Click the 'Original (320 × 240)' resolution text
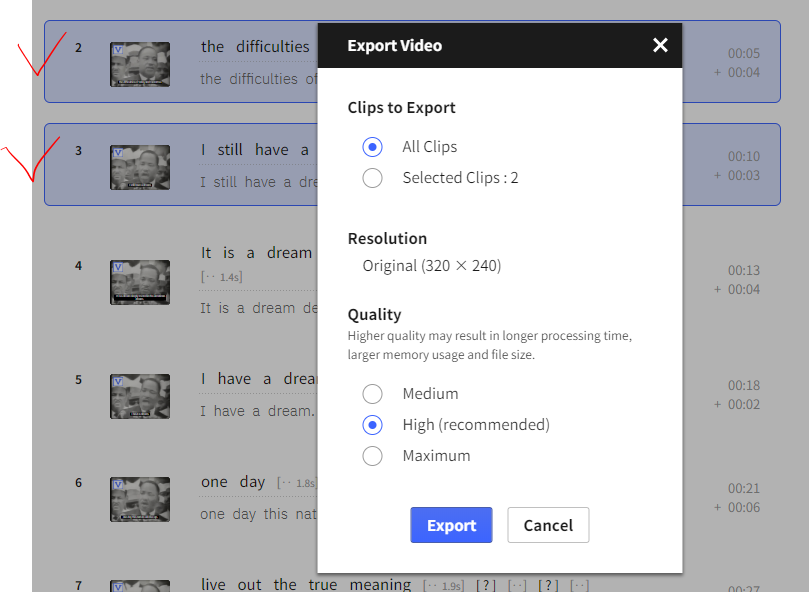This screenshot has height=592, width=809. (x=432, y=266)
